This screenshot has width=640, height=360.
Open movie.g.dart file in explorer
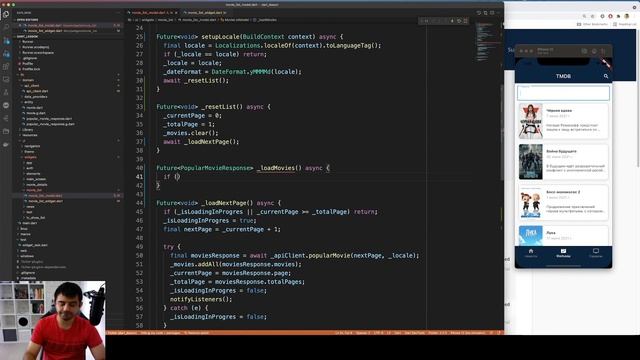point(35,113)
